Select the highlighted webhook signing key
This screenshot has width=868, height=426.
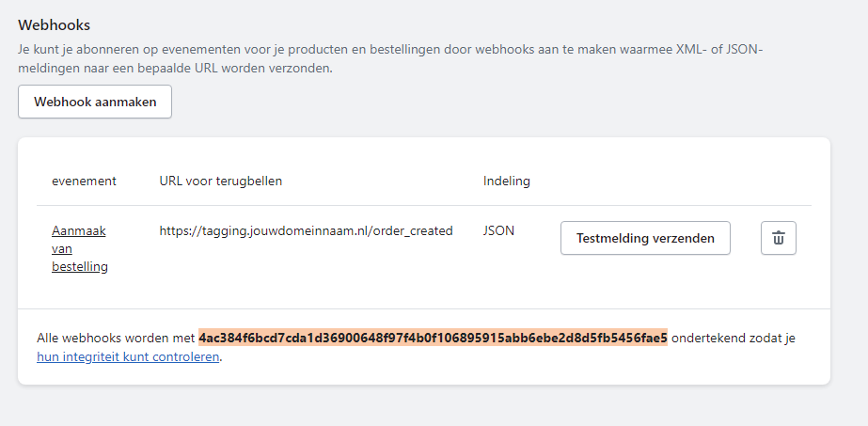point(433,338)
